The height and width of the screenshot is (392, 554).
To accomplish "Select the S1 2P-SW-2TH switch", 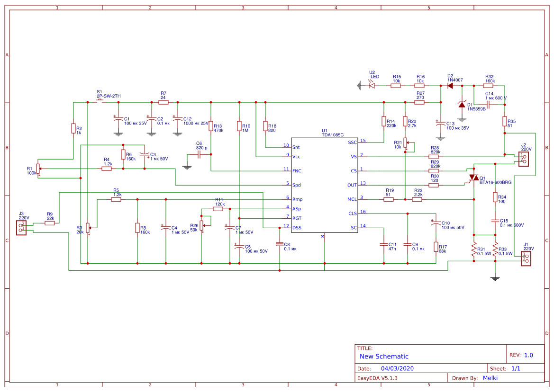I will coord(101,102).
